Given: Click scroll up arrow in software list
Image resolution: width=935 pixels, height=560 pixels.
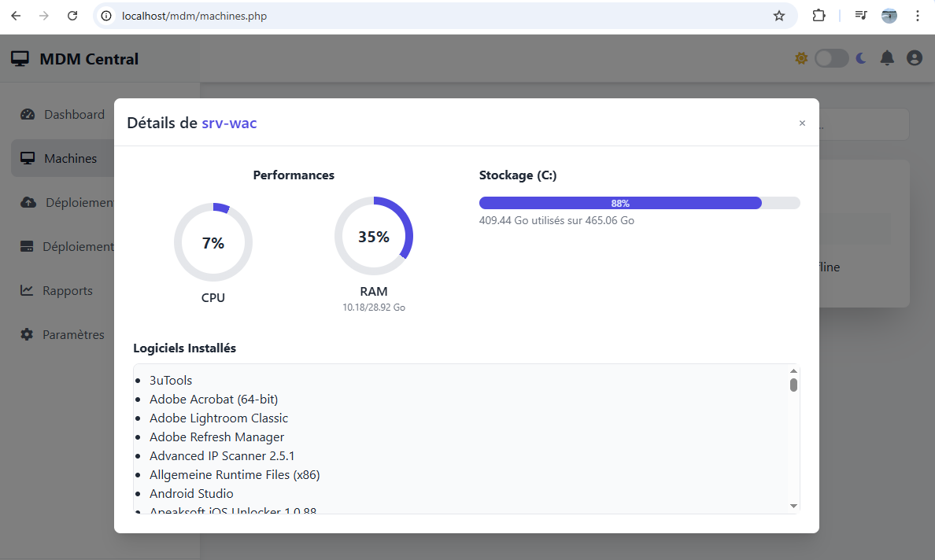Looking at the screenshot, I should (x=793, y=371).
